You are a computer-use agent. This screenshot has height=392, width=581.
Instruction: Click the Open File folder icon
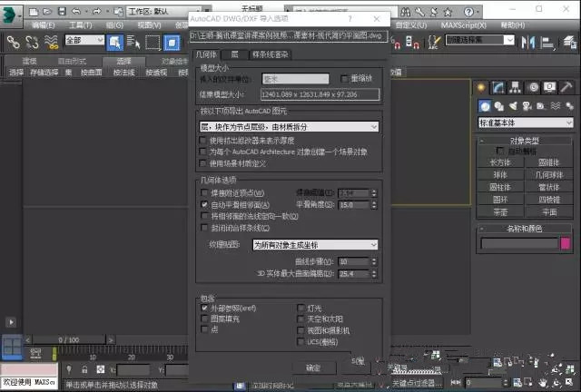47,12
